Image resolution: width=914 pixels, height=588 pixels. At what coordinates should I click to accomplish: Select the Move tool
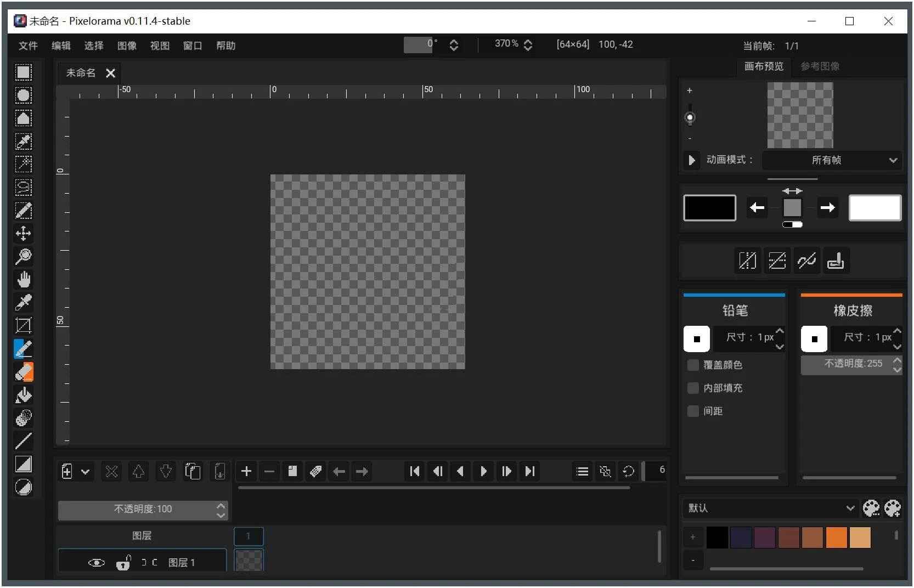(x=23, y=233)
